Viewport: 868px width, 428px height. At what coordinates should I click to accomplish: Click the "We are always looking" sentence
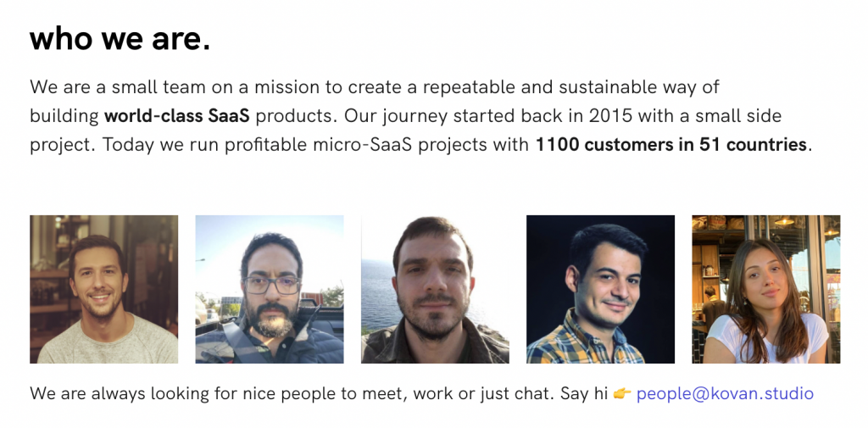click(292, 394)
